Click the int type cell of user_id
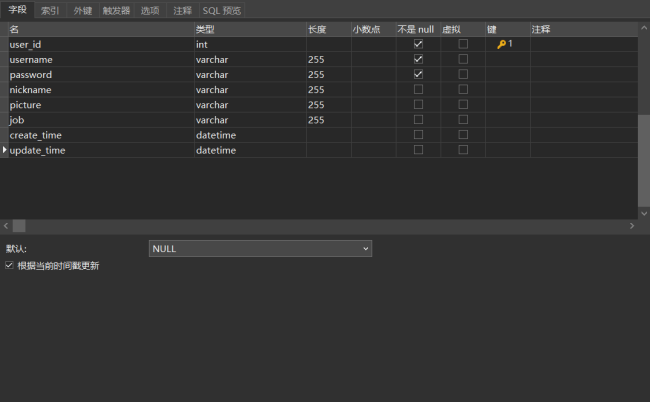This screenshot has height=402, width=650. tap(250, 44)
